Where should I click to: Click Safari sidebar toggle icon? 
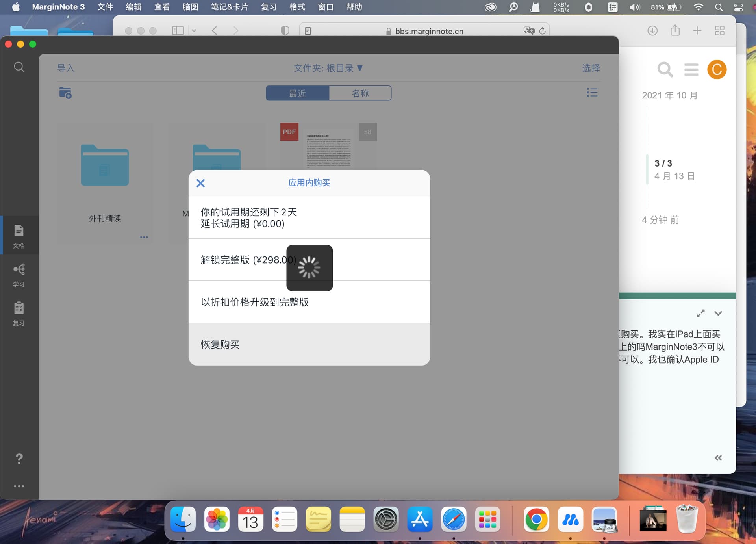178,31
